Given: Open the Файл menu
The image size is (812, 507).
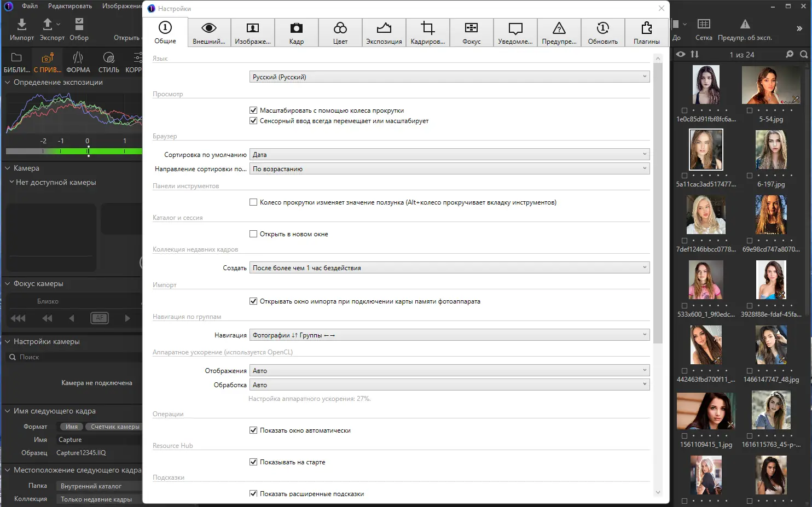Looking at the screenshot, I should 30,6.
